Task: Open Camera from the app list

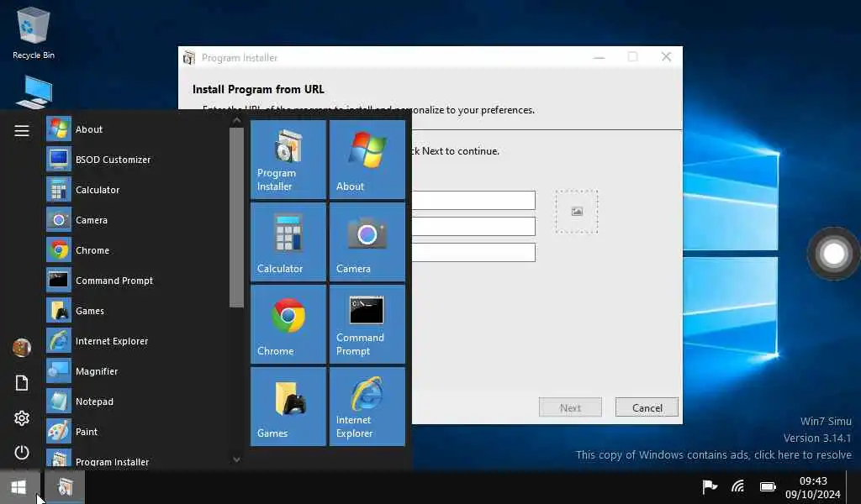Action: tap(135, 220)
